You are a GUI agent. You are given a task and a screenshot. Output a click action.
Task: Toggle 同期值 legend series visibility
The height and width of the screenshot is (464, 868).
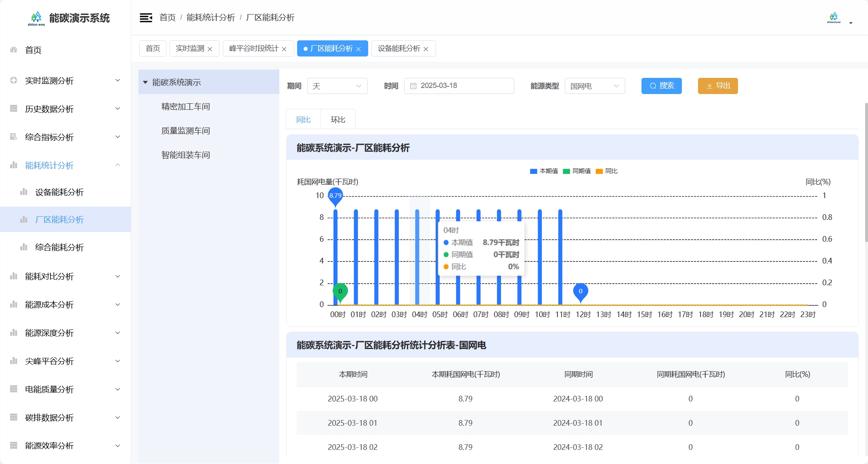click(577, 171)
